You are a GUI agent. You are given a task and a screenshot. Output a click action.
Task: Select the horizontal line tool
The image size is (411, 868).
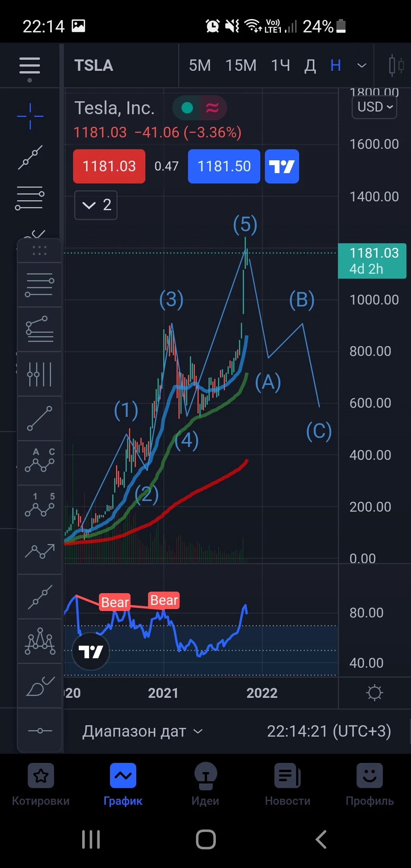(x=40, y=730)
